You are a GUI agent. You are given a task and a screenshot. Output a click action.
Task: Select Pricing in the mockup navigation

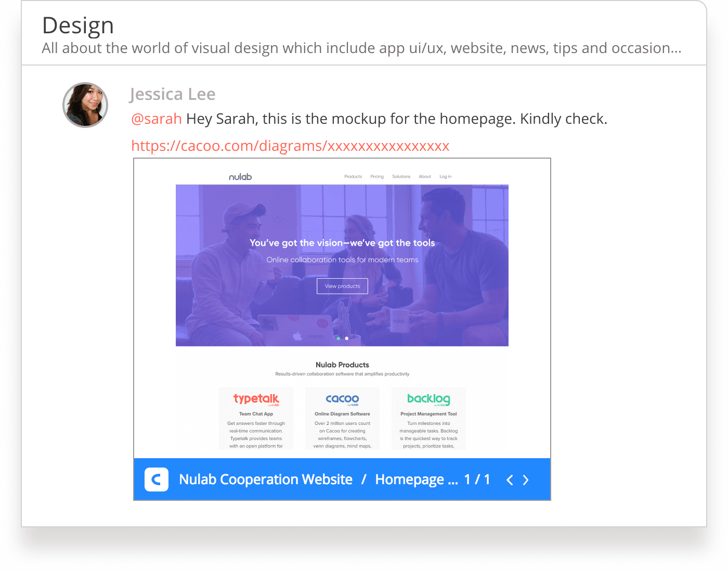click(377, 177)
